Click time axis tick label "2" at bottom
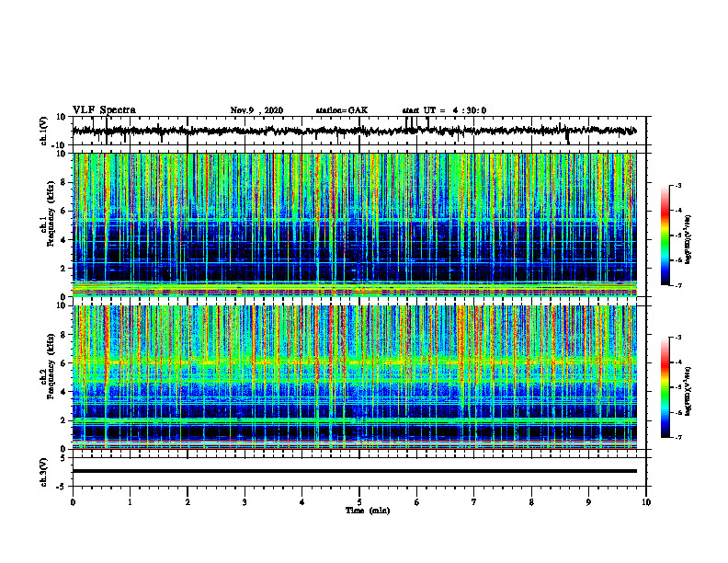The image size is (728, 563). coord(188,502)
